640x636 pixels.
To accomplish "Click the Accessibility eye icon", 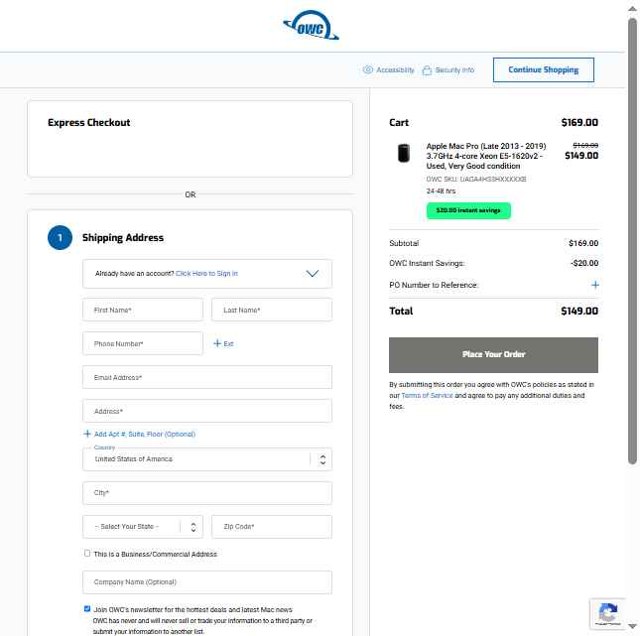I will coord(368,70).
